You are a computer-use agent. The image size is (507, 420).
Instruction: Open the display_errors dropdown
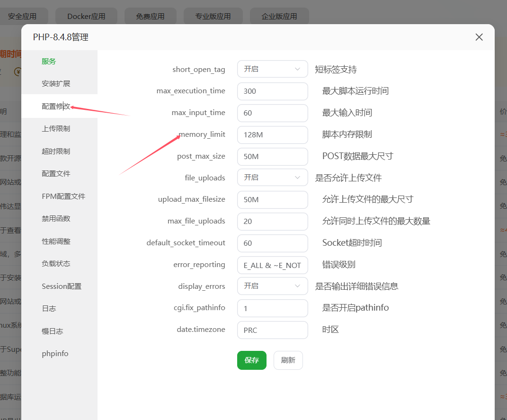click(272, 286)
